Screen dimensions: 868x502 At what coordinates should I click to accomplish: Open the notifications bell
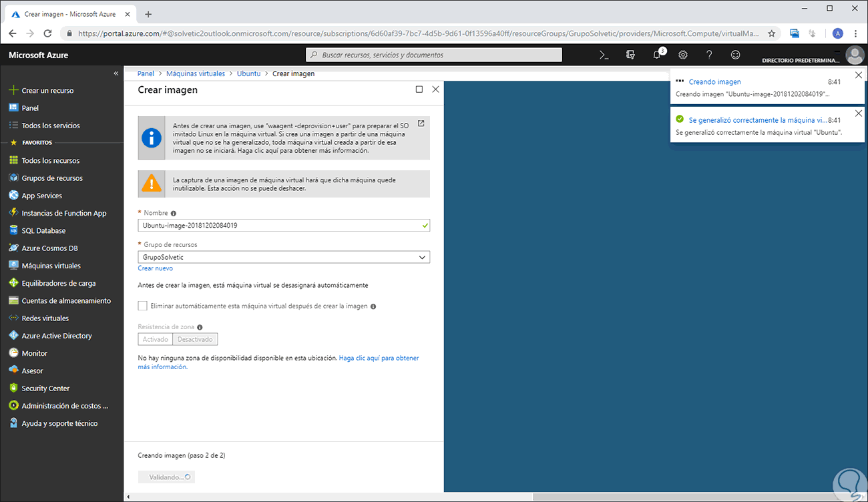tap(657, 55)
